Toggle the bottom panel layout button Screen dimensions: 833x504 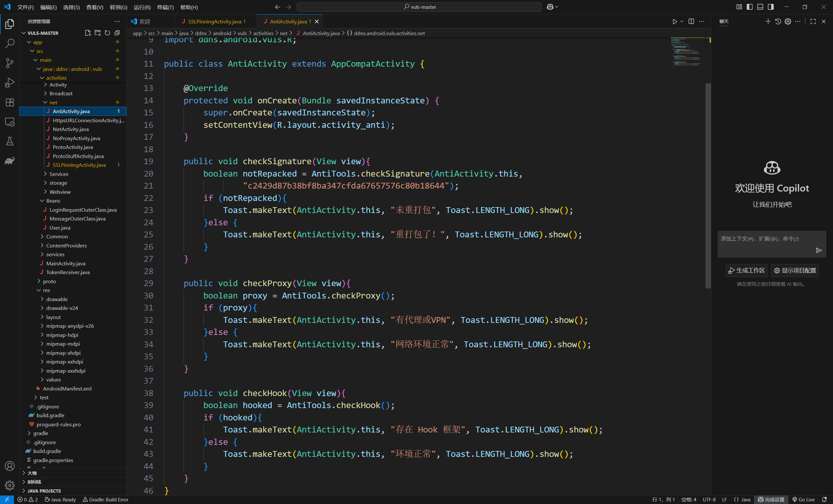click(x=760, y=7)
